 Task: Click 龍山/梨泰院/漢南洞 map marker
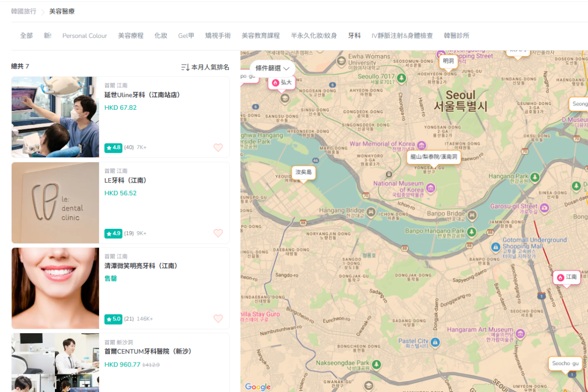[434, 157]
